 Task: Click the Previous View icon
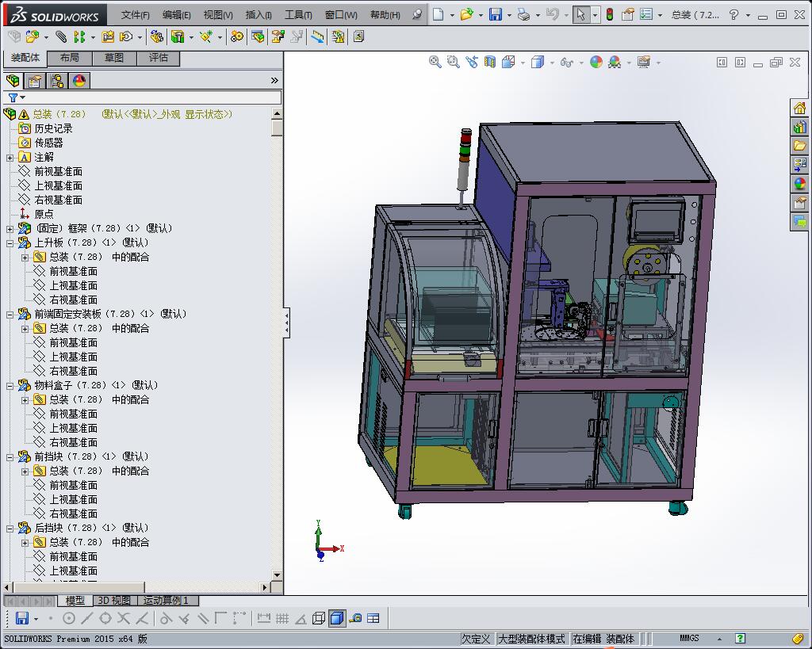[471, 62]
